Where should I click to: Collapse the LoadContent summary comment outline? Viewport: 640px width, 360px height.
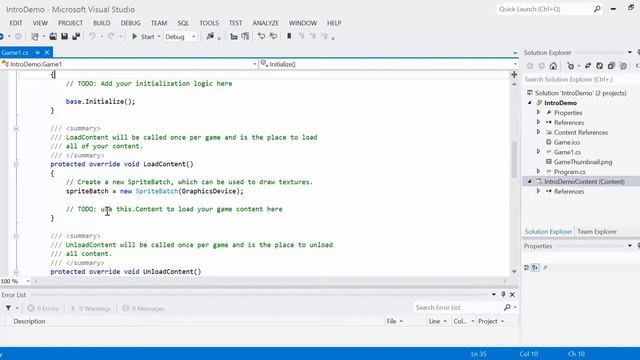pos(16,129)
